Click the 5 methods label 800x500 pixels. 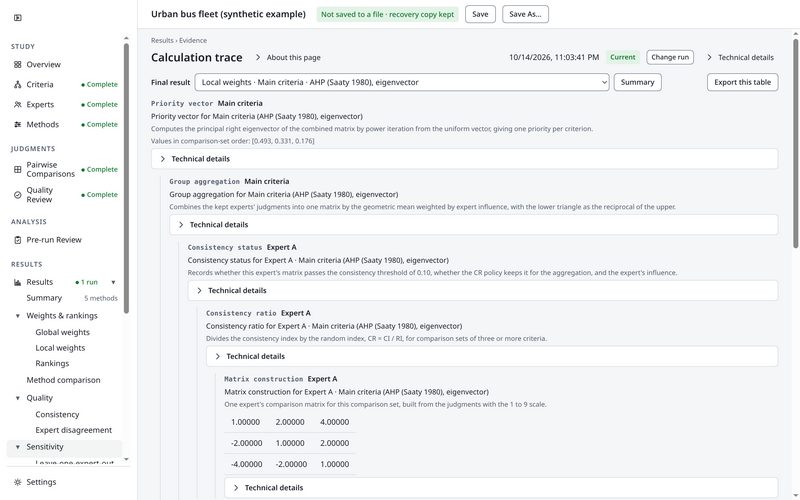[x=101, y=298]
